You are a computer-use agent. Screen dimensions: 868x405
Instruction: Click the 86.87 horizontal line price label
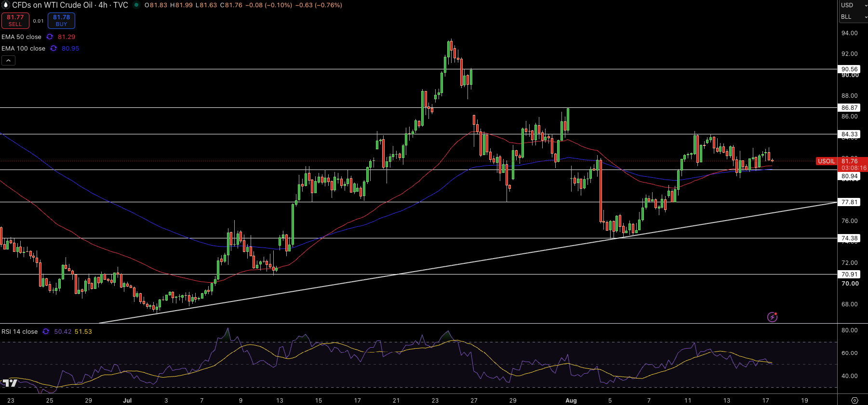pos(849,108)
